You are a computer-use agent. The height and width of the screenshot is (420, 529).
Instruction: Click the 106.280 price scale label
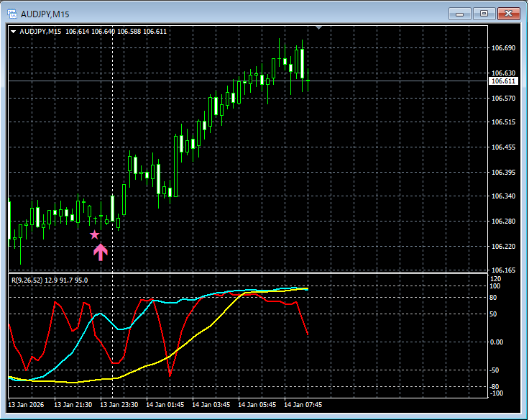[x=503, y=221]
